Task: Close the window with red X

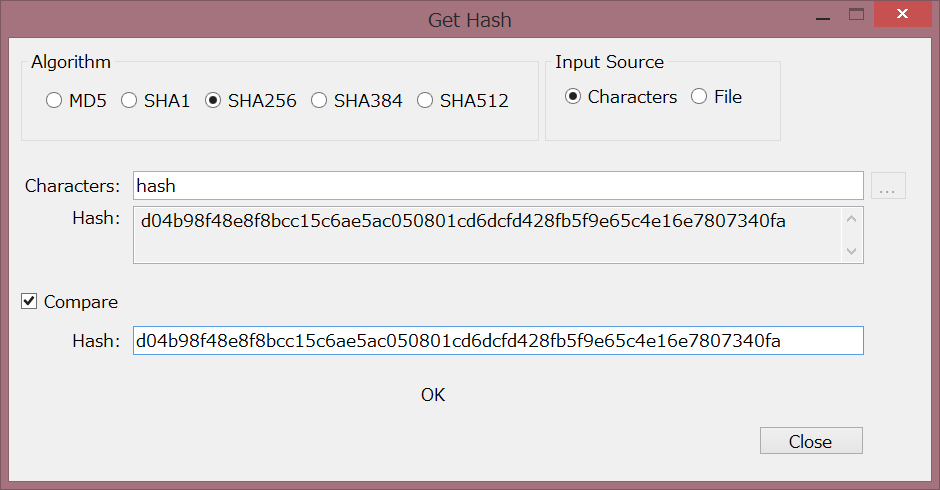Action: tap(902, 14)
